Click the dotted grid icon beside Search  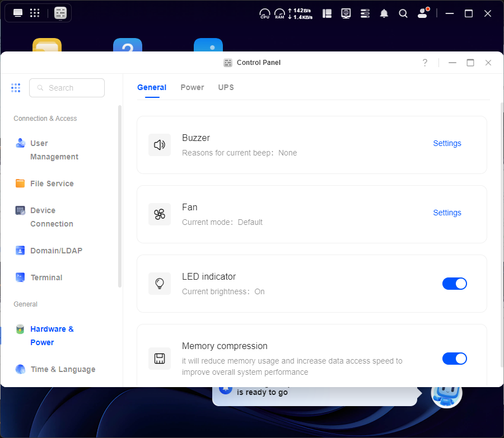(16, 88)
